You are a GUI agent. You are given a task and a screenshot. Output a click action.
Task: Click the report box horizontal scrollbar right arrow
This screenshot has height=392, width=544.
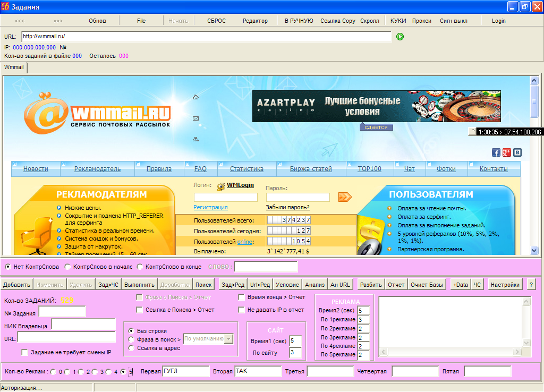(x=517, y=352)
